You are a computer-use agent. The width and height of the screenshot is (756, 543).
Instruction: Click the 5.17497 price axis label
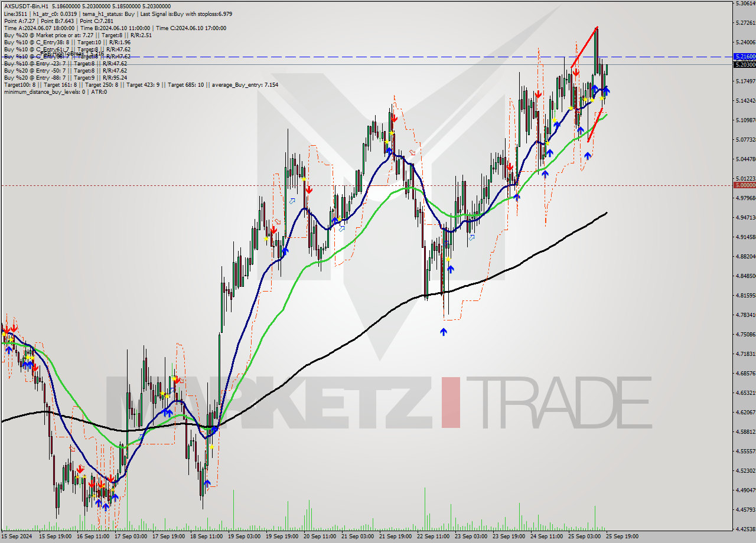(x=745, y=81)
